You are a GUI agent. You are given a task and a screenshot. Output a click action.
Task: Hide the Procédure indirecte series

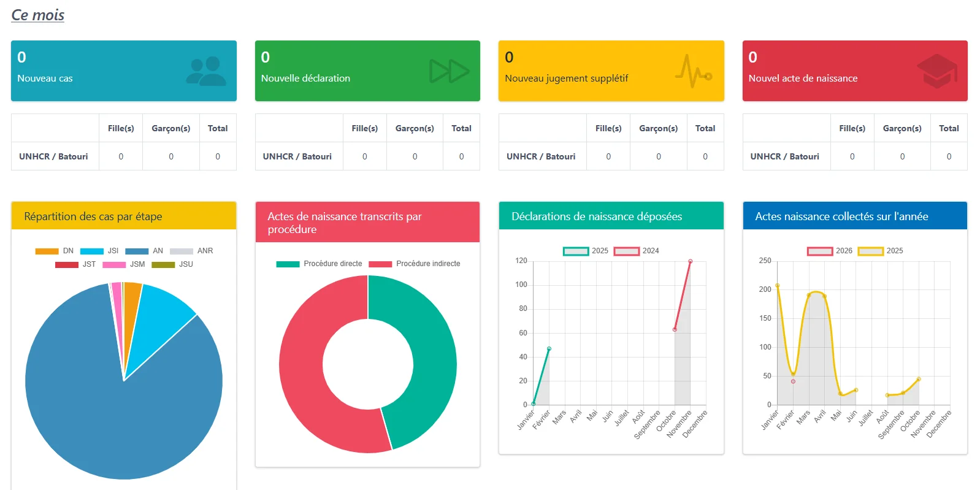pyautogui.click(x=414, y=264)
